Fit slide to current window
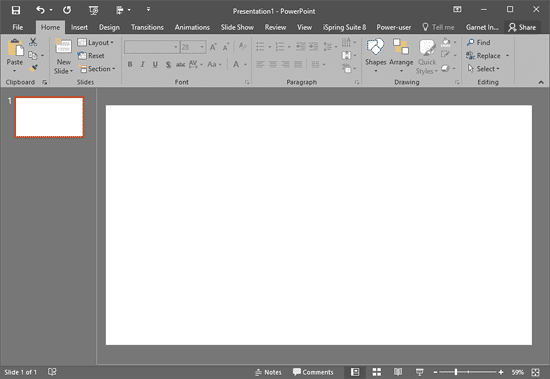The height and width of the screenshot is (379, 550). (535, 372)
